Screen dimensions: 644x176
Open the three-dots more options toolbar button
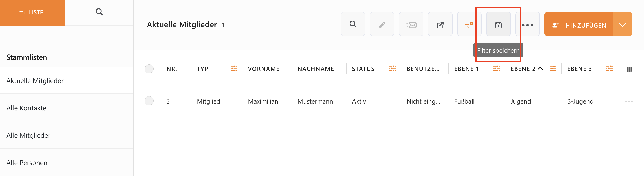(x=528, y=24)
